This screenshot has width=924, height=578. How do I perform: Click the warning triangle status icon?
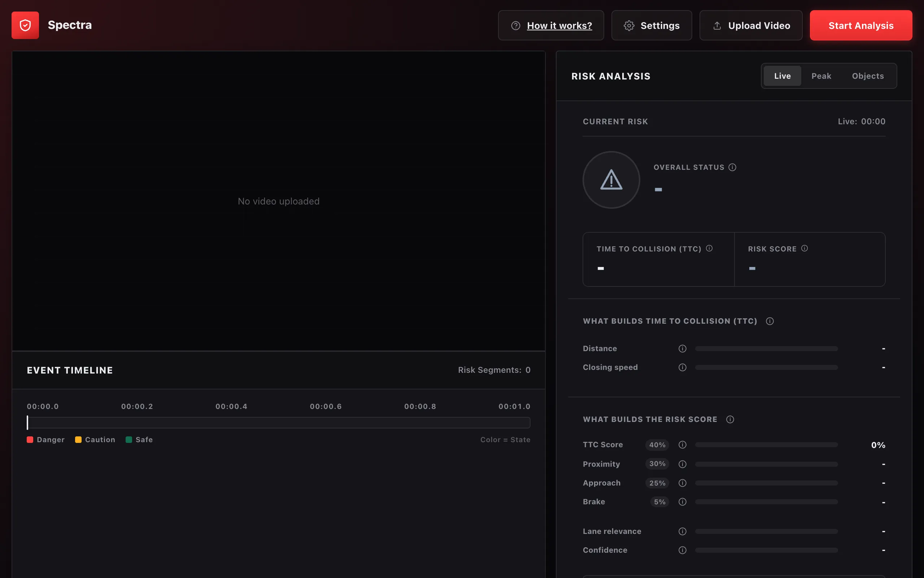[x=611, y=180]
